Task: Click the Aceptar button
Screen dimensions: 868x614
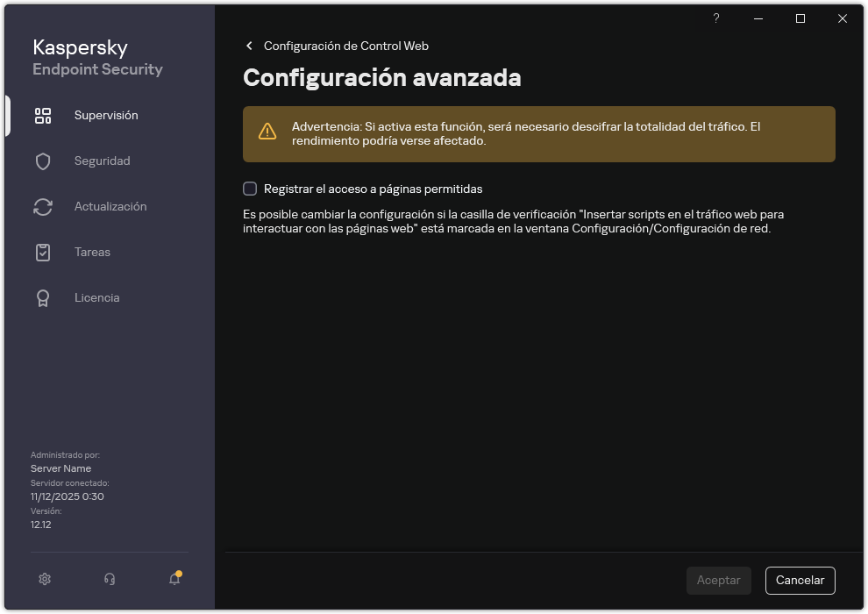Action: (718, 580)
